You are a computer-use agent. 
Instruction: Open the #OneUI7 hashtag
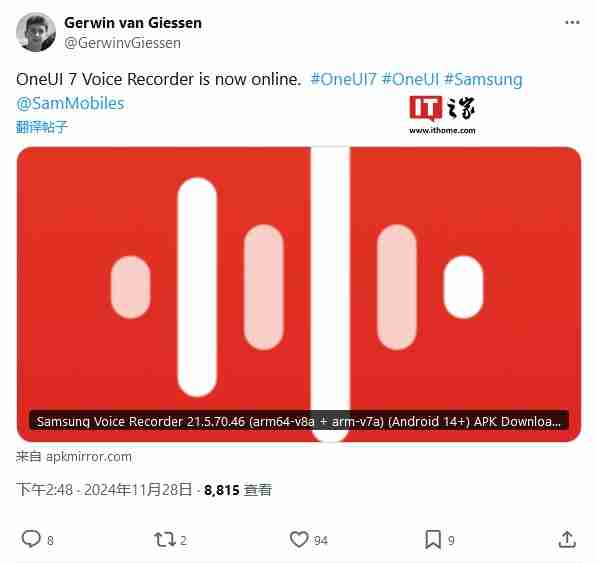344,79
